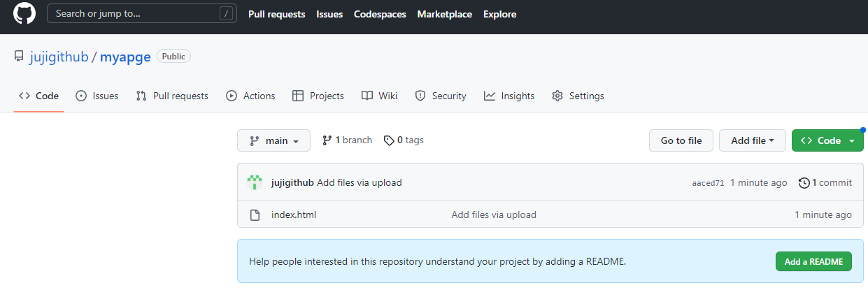The image size is (868, 292).
Task: Open the index.html file link
Action: tap(294, 214)
